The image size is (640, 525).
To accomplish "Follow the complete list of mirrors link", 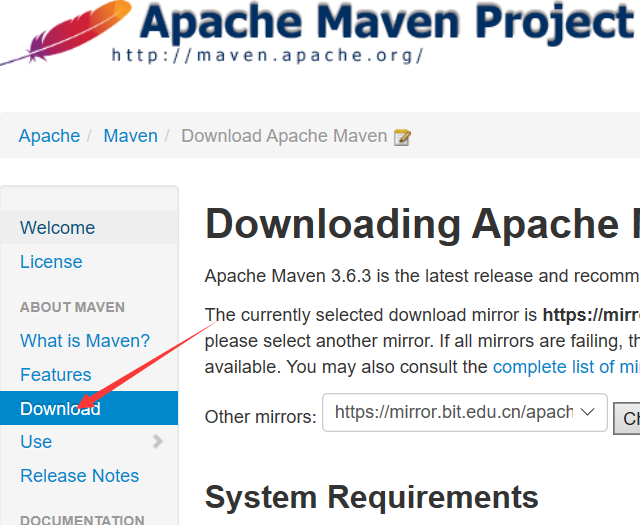I will (567, 367).
